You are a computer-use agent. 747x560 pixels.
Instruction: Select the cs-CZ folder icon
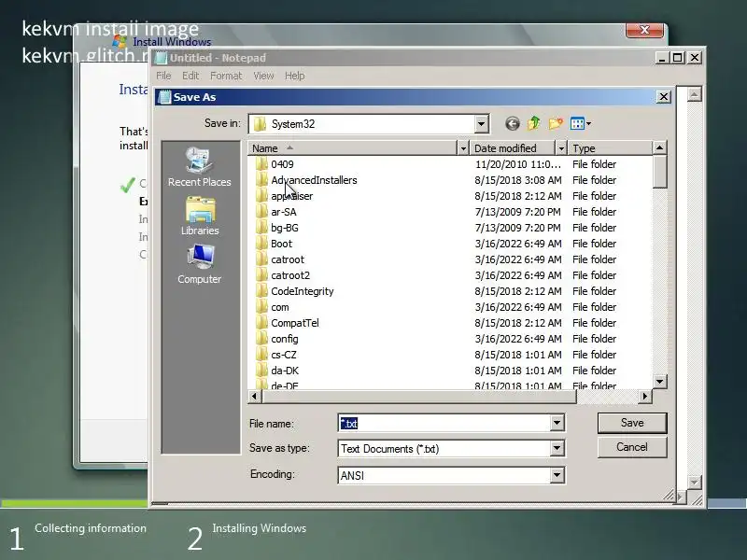[261, 355]
